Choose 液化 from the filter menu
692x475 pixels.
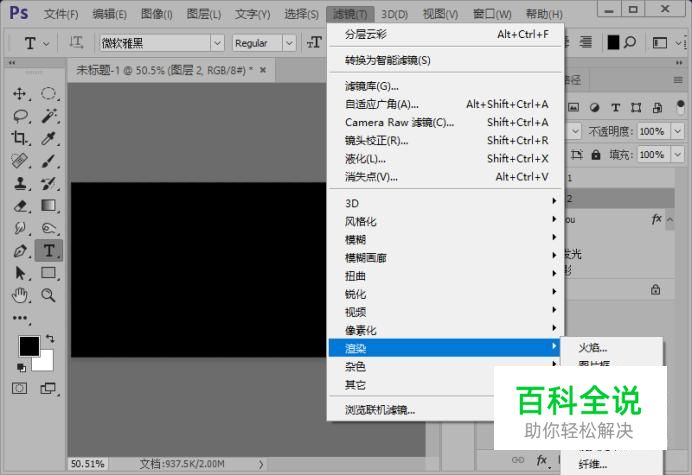(x=445, y=158)
